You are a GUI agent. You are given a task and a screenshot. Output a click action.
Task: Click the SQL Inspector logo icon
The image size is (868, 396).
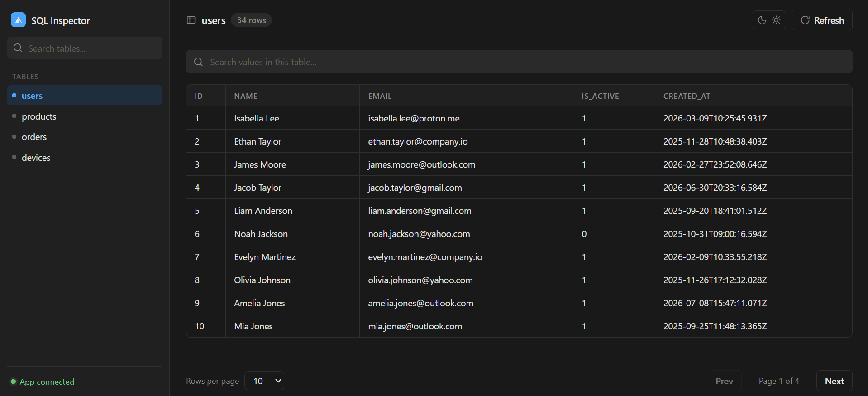point(18,20)
